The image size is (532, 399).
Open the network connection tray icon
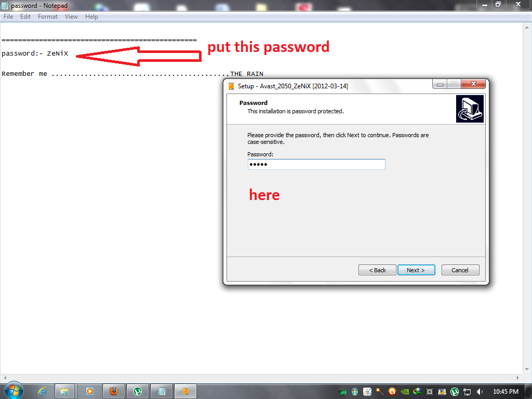pyautogui.click(x=467, y=392)
